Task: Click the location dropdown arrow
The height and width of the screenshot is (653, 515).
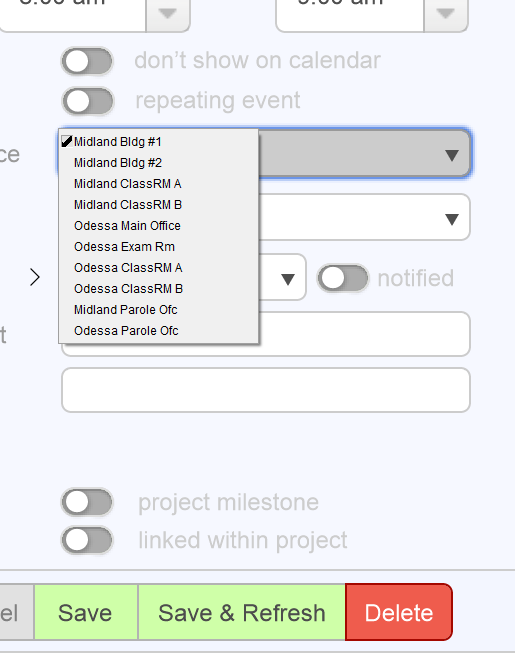Action: click(x=452, y=155)
